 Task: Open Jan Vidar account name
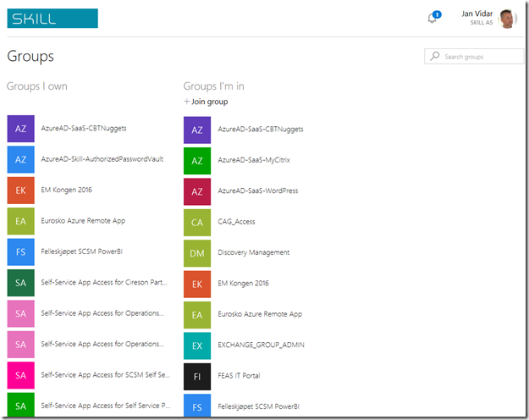pyautogui.click(x=477, y=14)
